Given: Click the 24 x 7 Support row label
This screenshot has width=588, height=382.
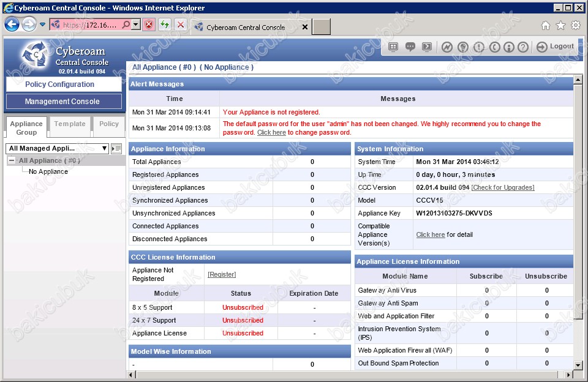Looking at the screenshot, I should [x=154, y=321].
